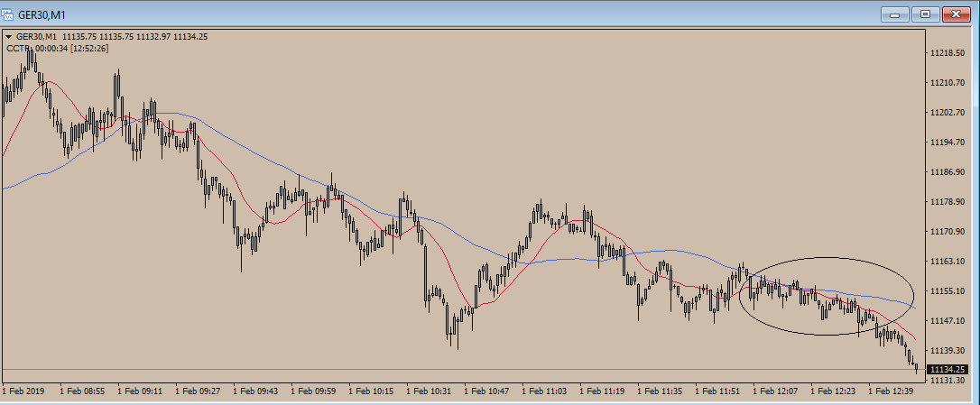This screenshot has height=405, width=980.
Task: Click the 11194.70 price scale label
Action: pyautogui.click(x=948, y=143)
